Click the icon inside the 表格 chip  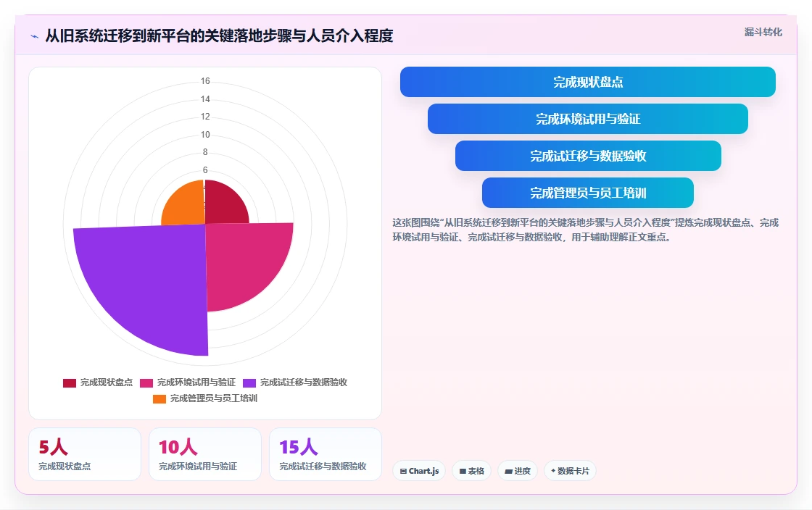point(463,471)
